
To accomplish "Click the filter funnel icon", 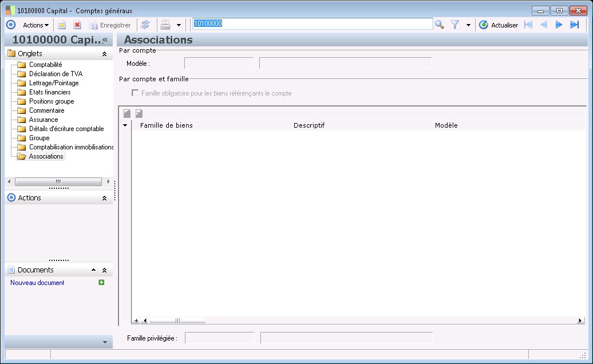I will (x=455, y=25).
